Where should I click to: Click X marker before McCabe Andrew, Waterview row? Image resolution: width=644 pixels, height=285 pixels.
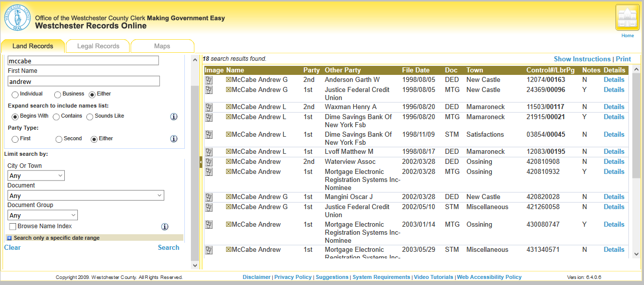229,161
